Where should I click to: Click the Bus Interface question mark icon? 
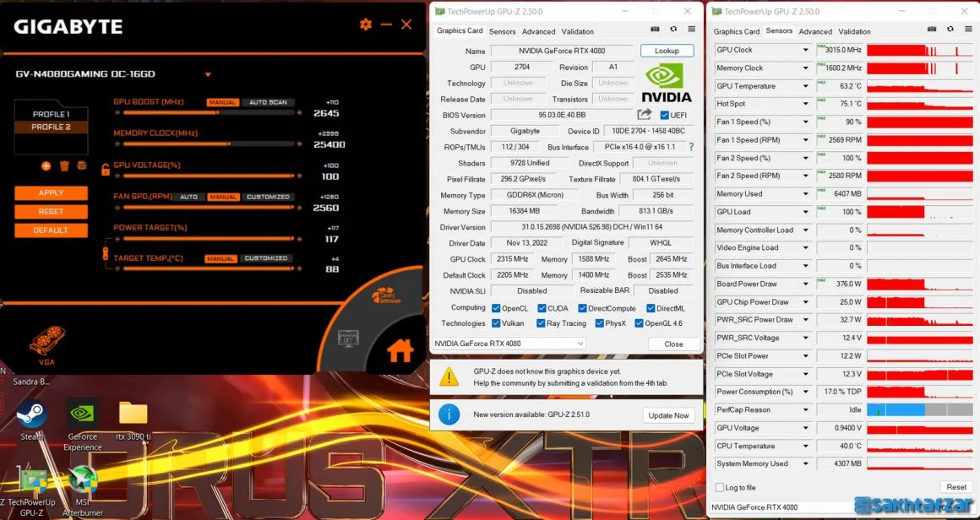[x=690, y=148]
